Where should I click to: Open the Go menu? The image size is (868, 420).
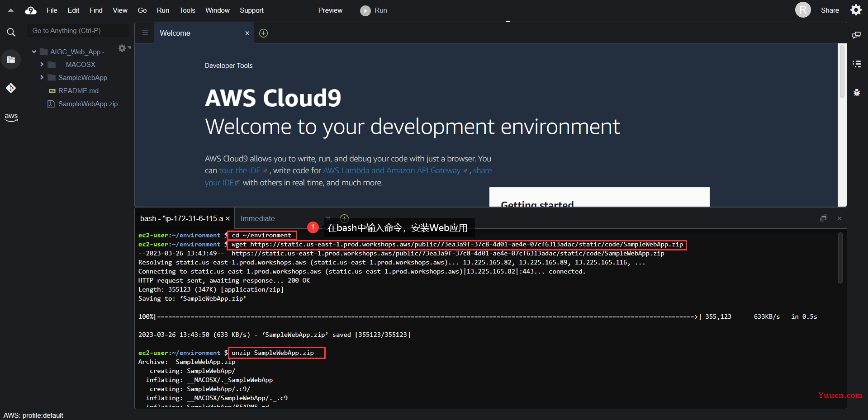coord(142,10)
